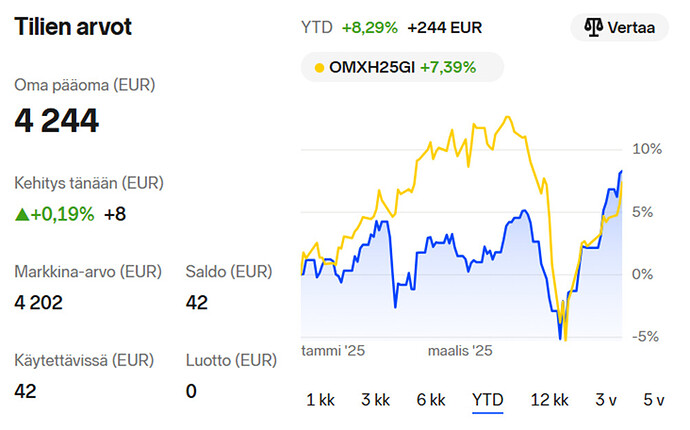This screenshot has height=430, width=690.
Task: Show the 3 v time range
Action: pyautogui.click(x=606, y=400)
